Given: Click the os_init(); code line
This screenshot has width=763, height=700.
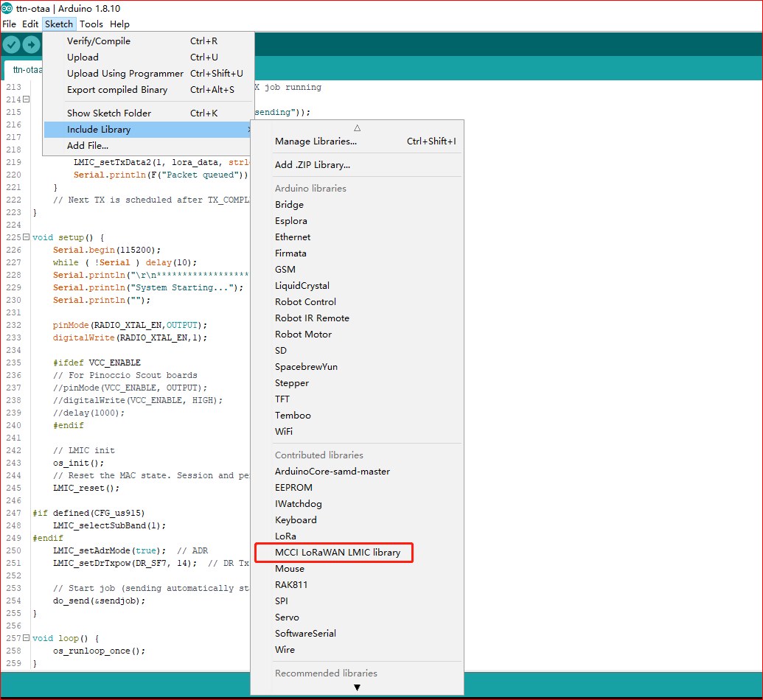Looking at the screenshot, I should tap(78, 463).
